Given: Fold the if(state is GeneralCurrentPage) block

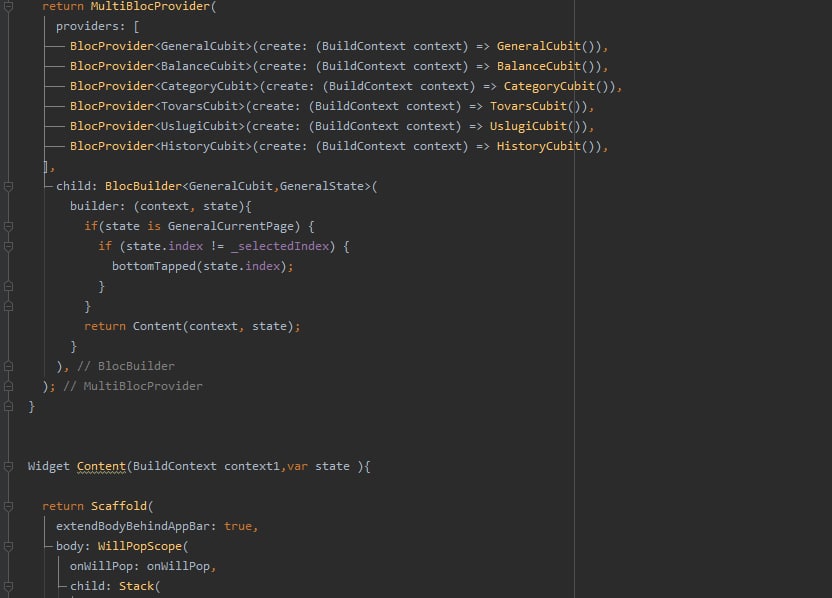Looking at the screenshot, I should tap(8, 227).
